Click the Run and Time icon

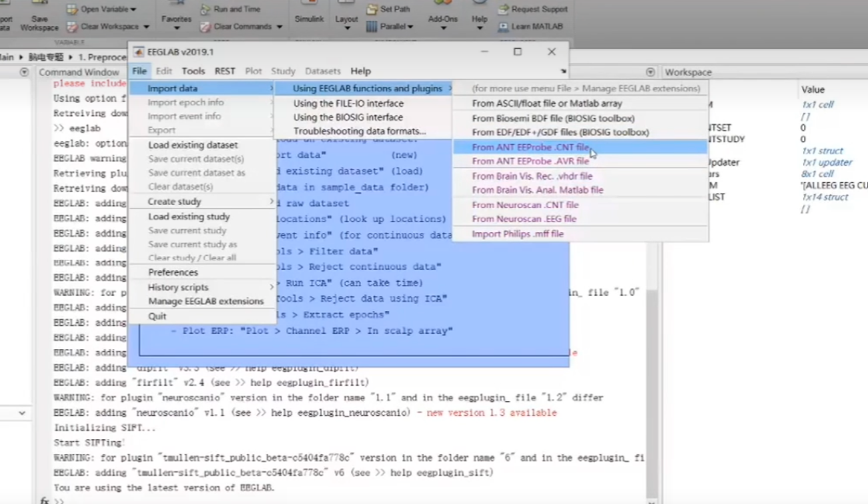pos(205,9)
